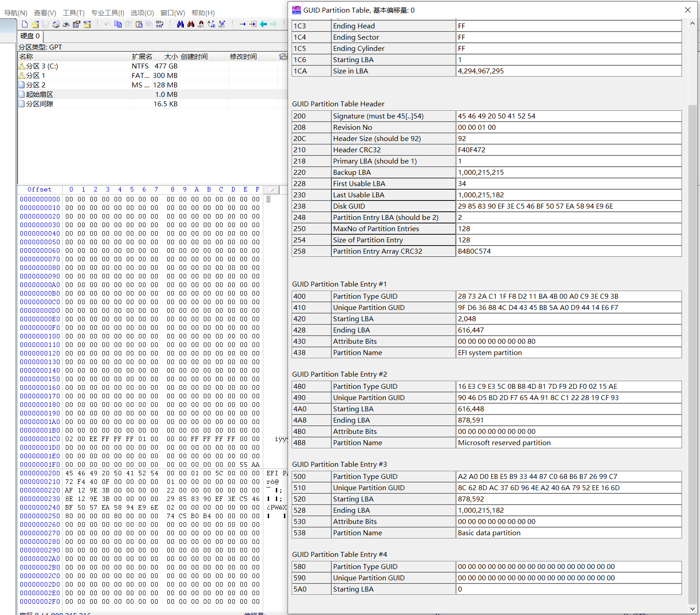Open the 查看(V) menu
Viewport: 700px width, 615px height.
point(45,13)
